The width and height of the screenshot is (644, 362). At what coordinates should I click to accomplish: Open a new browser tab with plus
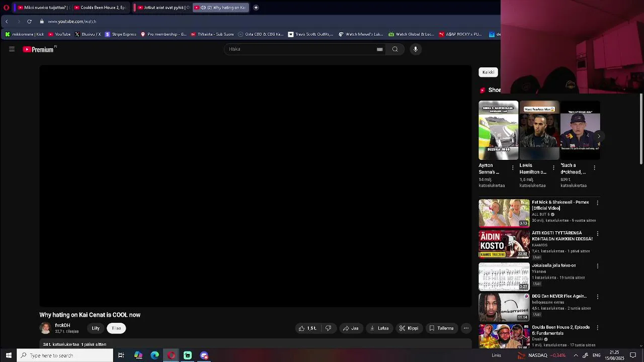click(x=256, y=8)
